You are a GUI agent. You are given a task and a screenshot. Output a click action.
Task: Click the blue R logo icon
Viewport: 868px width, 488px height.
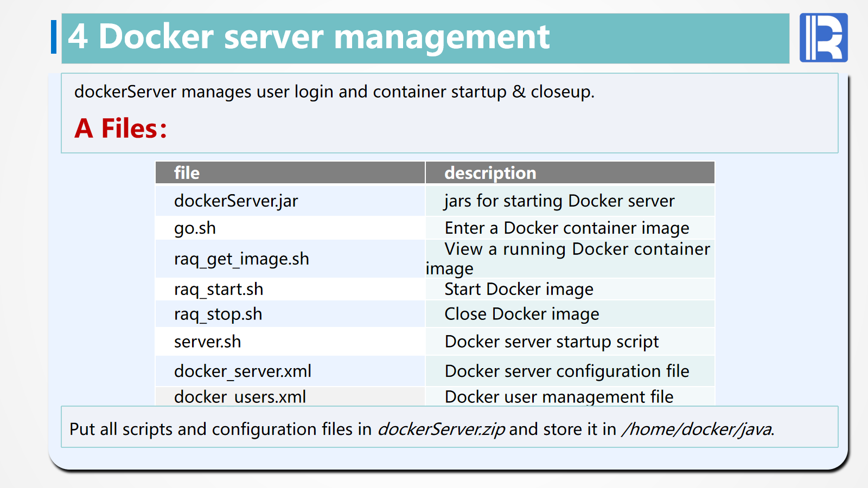823,37
